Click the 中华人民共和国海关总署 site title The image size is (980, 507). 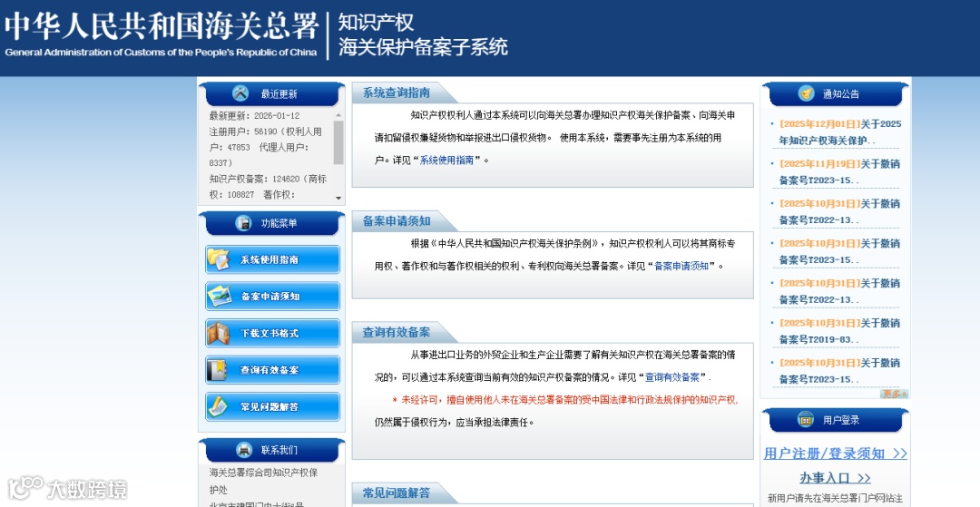[x=162, y=27]
